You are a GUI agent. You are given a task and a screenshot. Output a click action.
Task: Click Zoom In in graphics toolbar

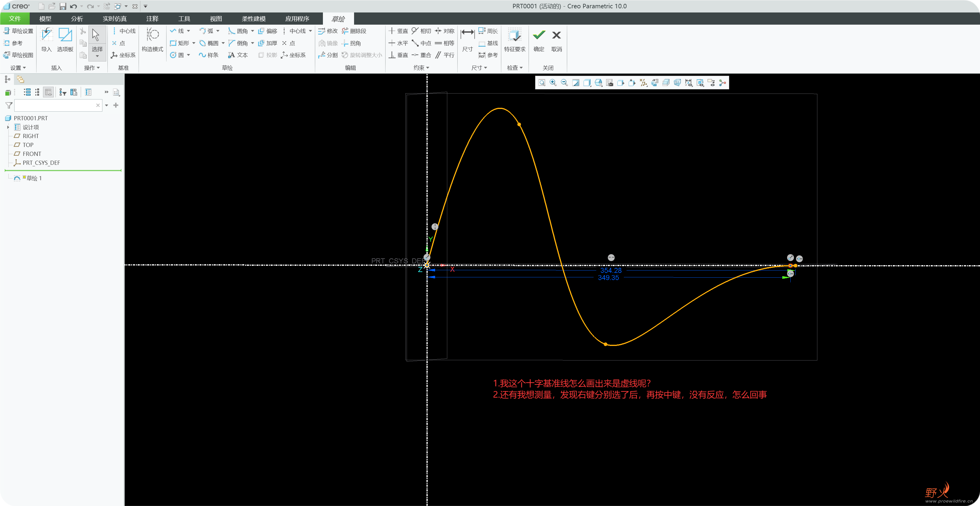tap(553, 83)
